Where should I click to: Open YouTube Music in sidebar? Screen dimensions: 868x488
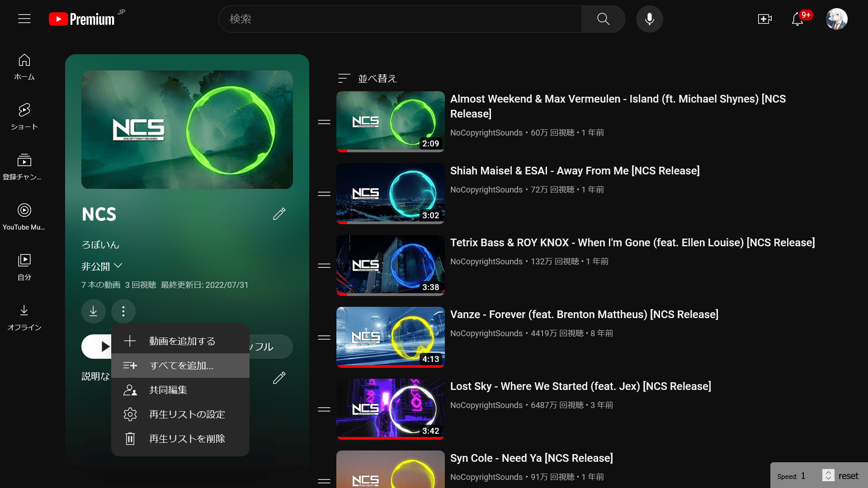click(24, 217)
